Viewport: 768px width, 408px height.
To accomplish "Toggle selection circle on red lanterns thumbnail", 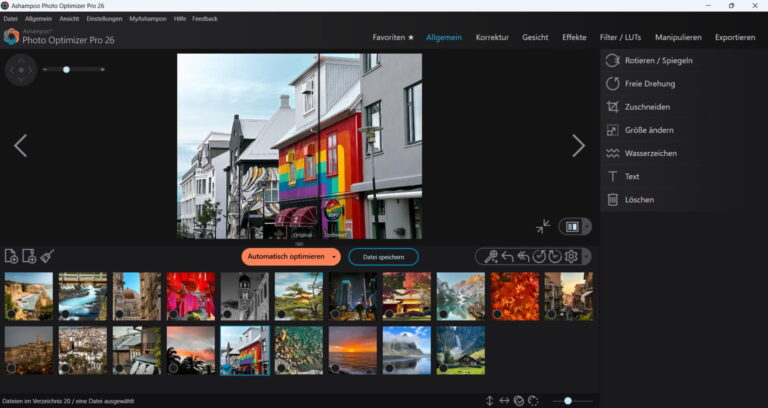I will click(173, 314).
